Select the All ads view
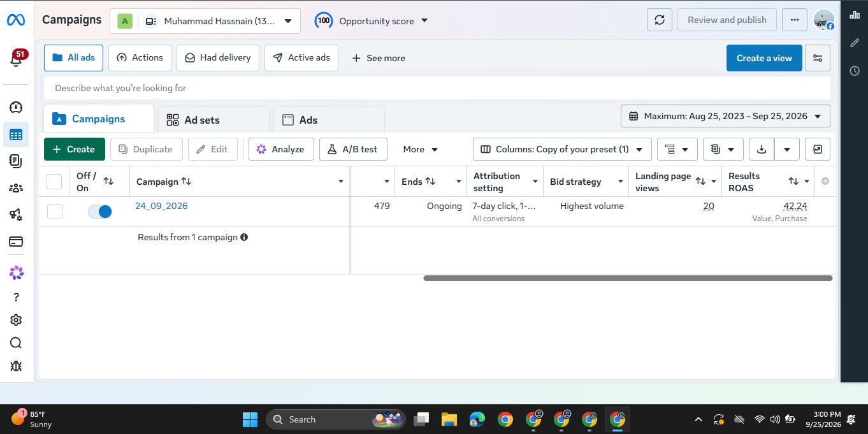 coord(73,57)
